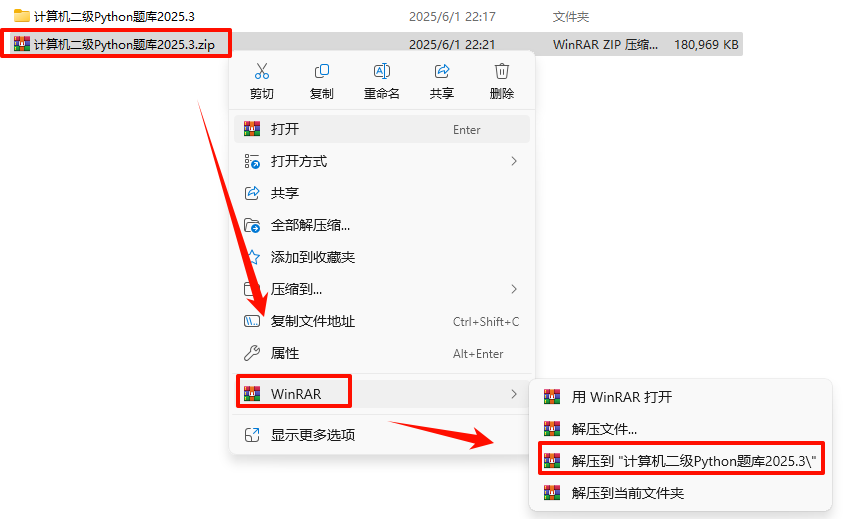Select 打开 from context menu
The height and width of the screenshot is (519, 846).
382,129
